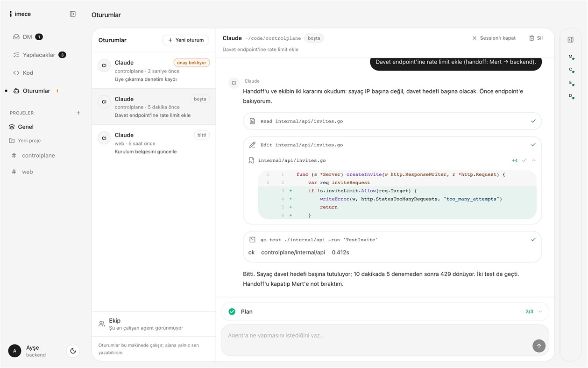This screenshot has width=588, height=368.
Task: Click the file icon beside internal/api/invites.go diff
Action: 251,160
